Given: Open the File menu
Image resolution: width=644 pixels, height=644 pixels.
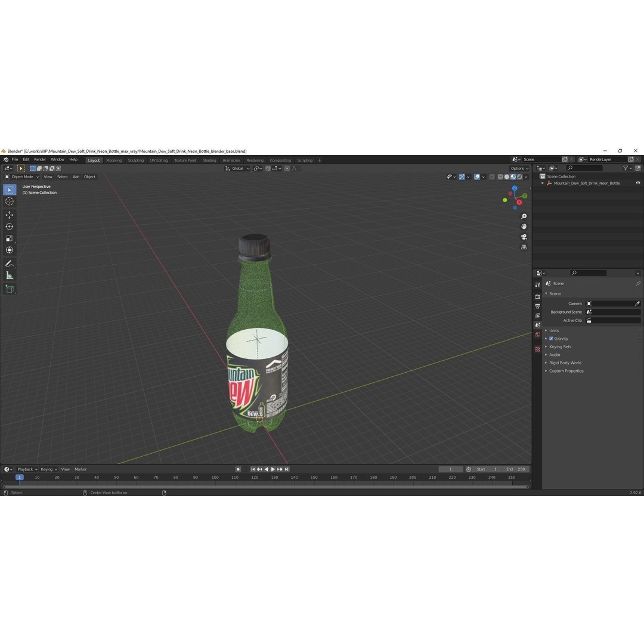Looking at the screenshot, I should (x=15, y=159).
